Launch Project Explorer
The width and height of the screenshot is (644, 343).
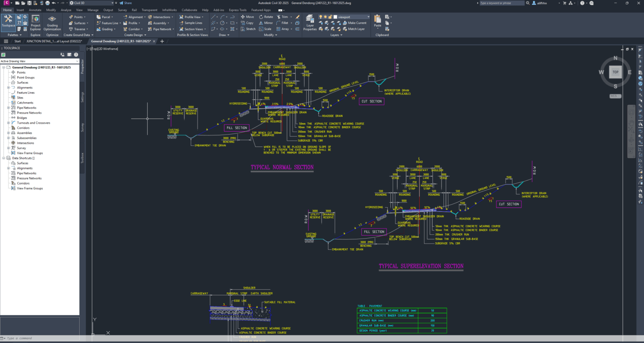pyautogui.click(x=36, y=23)
